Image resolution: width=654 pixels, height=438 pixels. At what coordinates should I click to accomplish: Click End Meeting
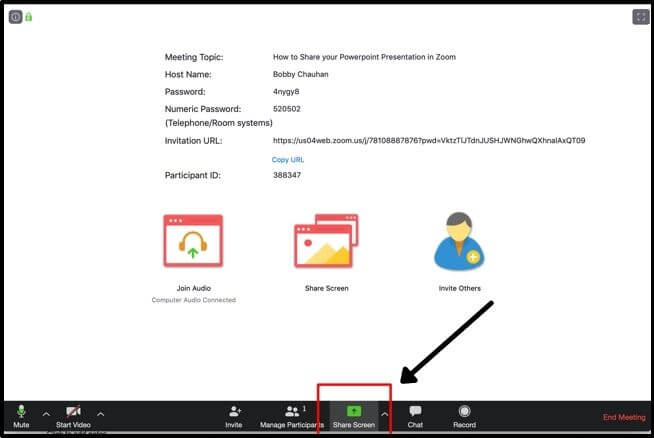[x=623, y=417]
